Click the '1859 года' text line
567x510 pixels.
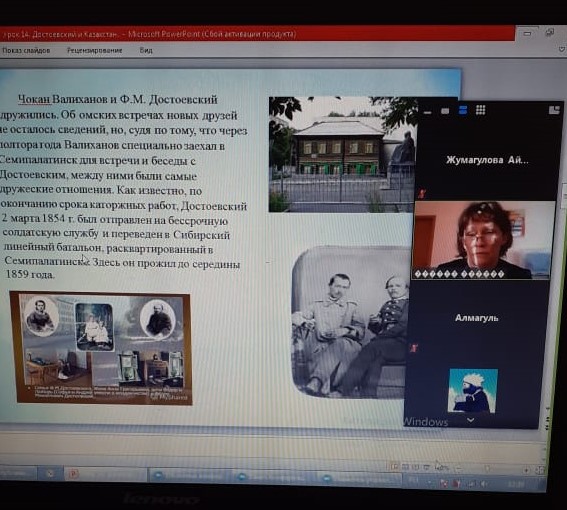click(x=30, y=275)
